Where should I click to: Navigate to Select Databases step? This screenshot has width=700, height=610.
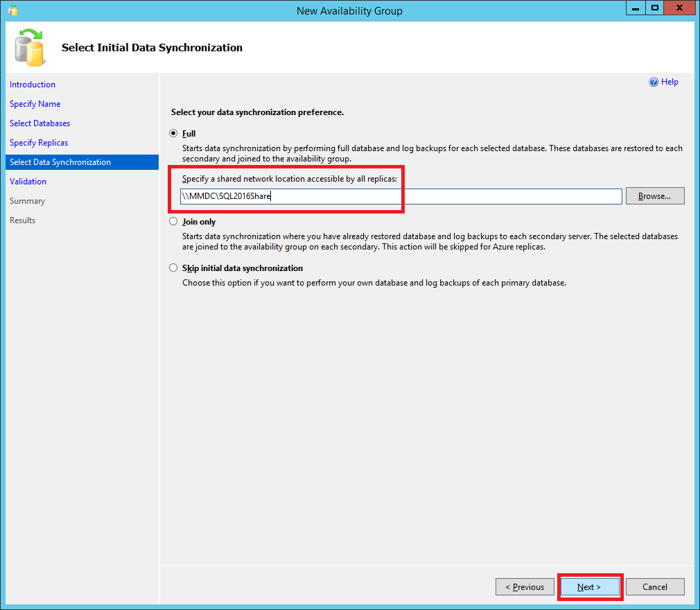(x=40, y=123)
